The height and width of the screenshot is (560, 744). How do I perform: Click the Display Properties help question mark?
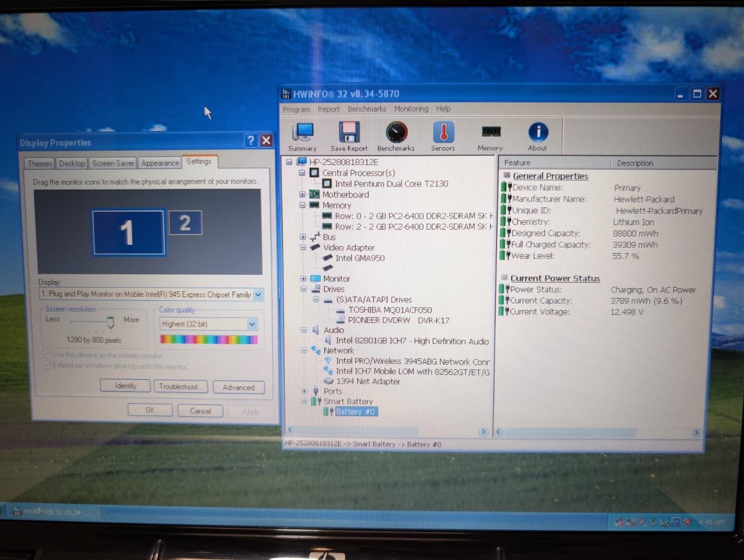click(x=251, y=140)
